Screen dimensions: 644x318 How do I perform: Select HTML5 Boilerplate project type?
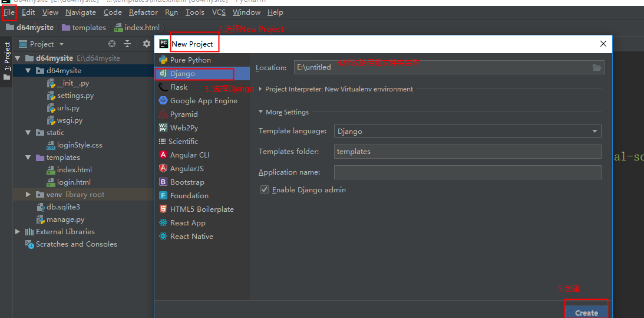pyautogui.click(x=202, y=209)
